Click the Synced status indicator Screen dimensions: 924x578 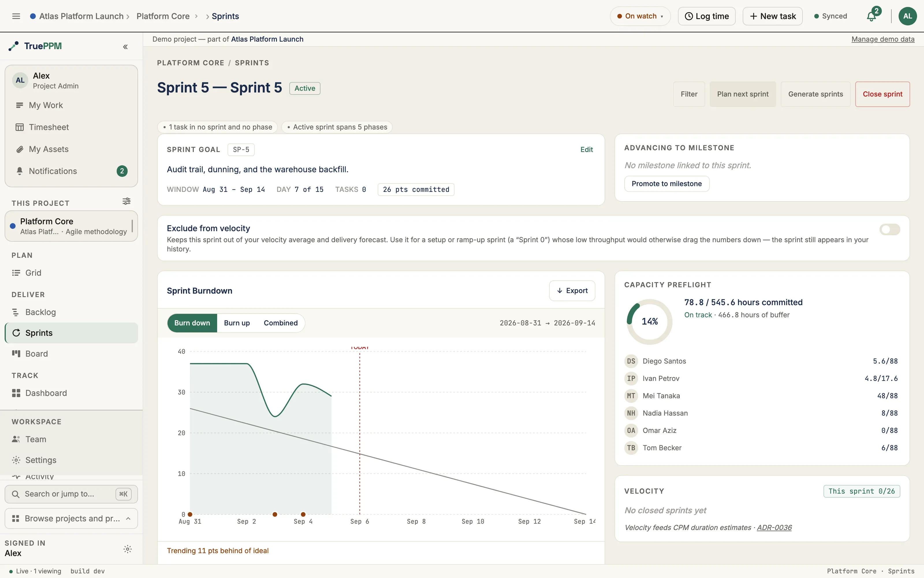[x=831, y=16]
